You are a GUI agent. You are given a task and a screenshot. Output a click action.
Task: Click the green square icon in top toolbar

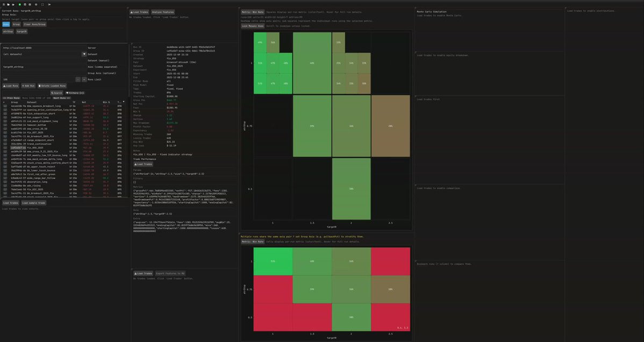coord(20,4)
